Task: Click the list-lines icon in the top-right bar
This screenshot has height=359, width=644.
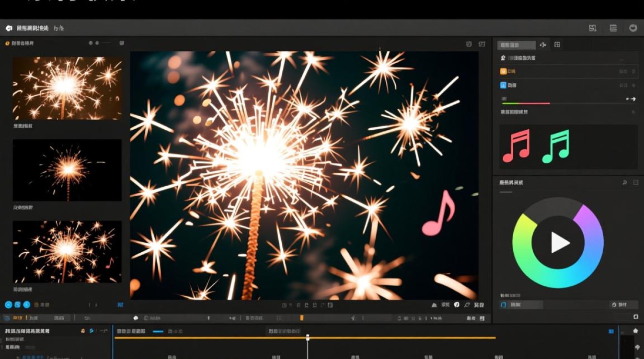Action: click(613, 28)
